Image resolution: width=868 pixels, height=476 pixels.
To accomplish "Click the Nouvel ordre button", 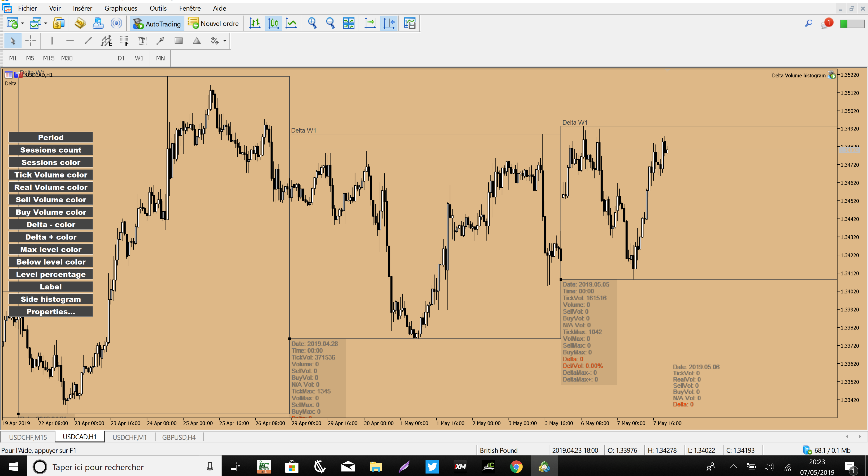I will (x=214, y=24).
